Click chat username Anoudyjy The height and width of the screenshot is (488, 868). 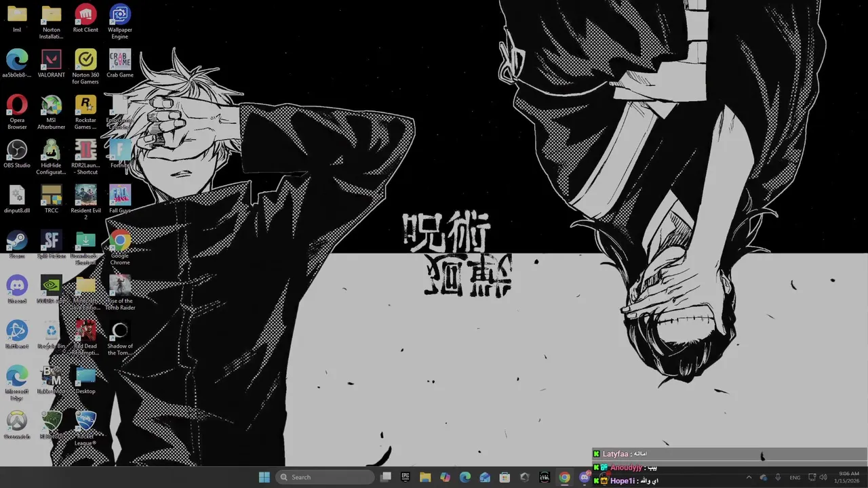tap(626, 468)
